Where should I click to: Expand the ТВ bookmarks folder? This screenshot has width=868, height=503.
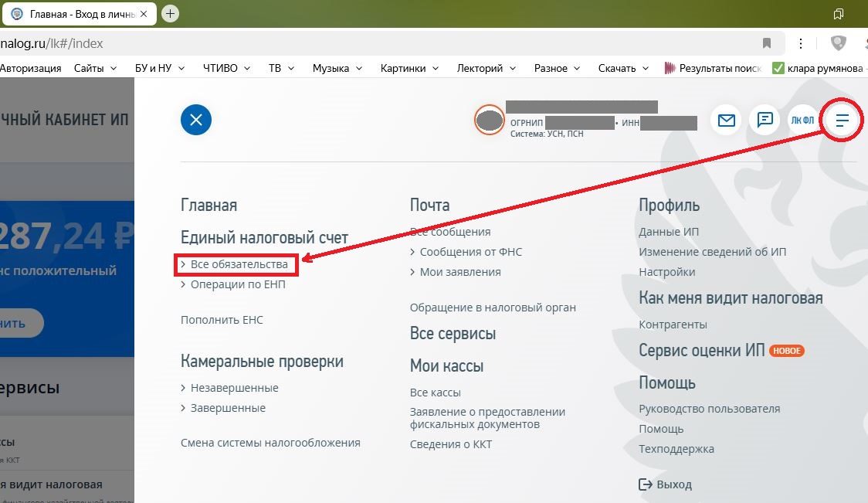(281, 68)
